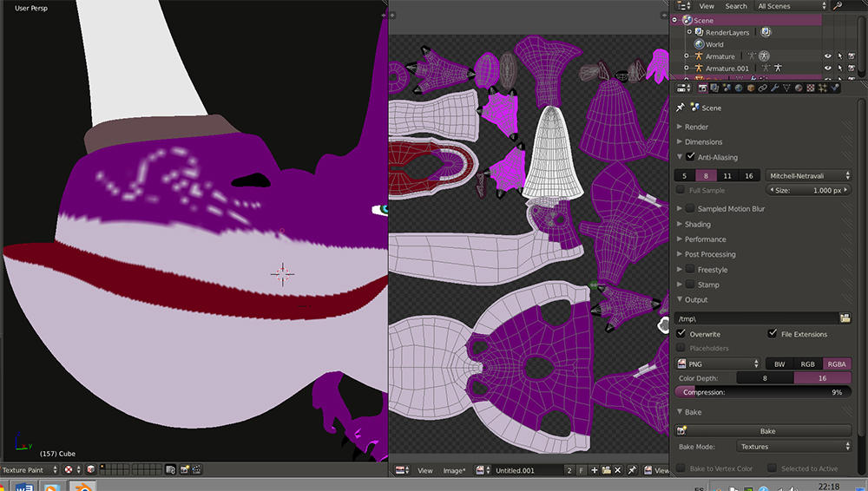The image size is (868, 491).
Task: Open the Texture Paint mode dropdown
Action: (29, 470)
